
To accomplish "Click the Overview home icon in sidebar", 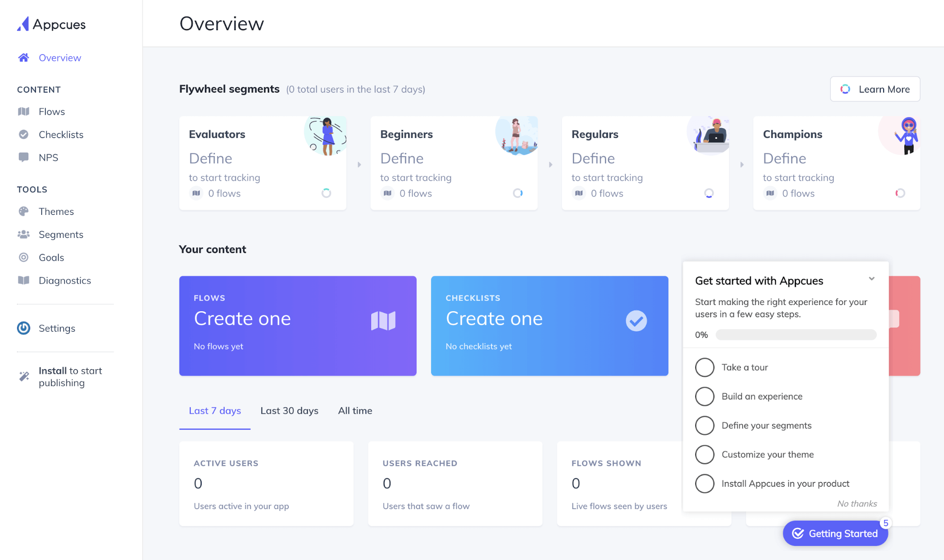I will point(24,58).
